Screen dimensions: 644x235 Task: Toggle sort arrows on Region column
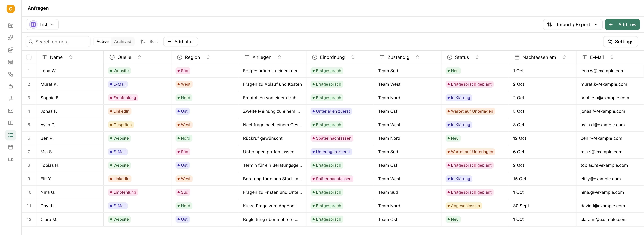coord(208,57)
